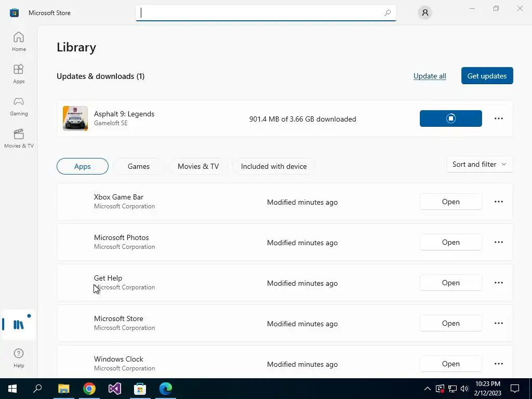Stop the Asphalt 9 download
The height and width of the screenshot is (399, 532).
tap(450, 118)
